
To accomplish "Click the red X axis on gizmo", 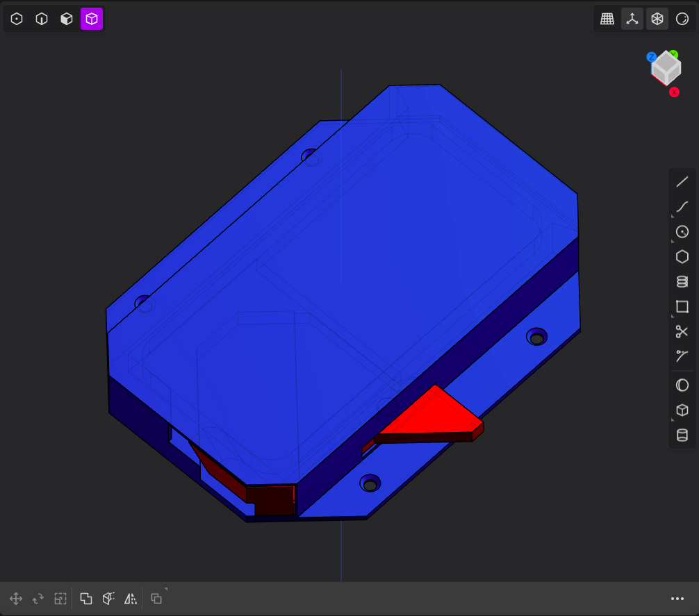I will (674, 92).
